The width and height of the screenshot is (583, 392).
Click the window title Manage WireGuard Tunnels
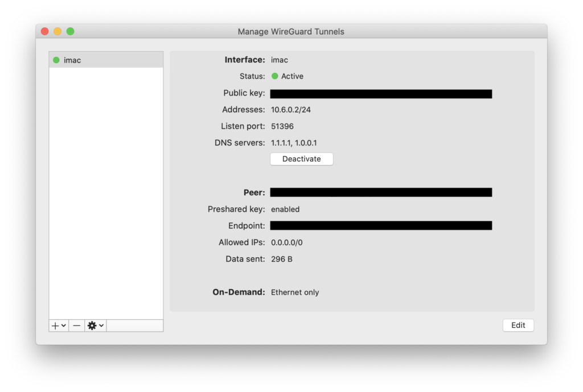pyautogui.click(x=291, y=32)
